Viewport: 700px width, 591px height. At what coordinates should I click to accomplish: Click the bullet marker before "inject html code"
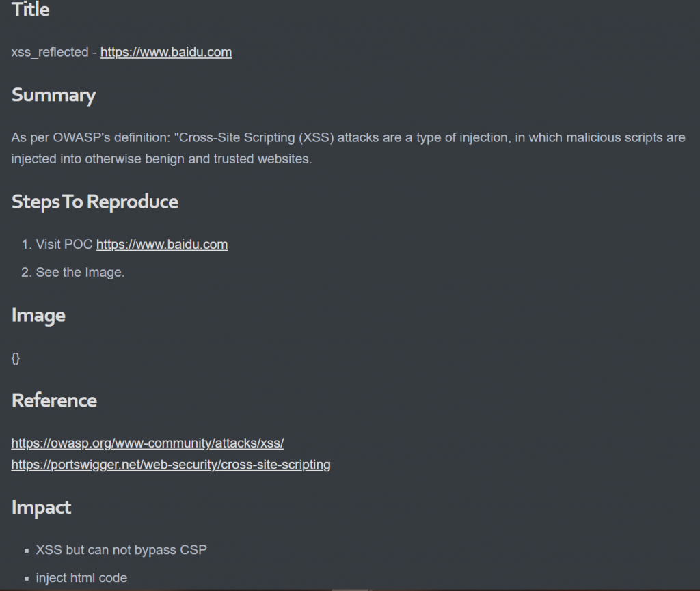pyautogui.click(x=27, y=579)
